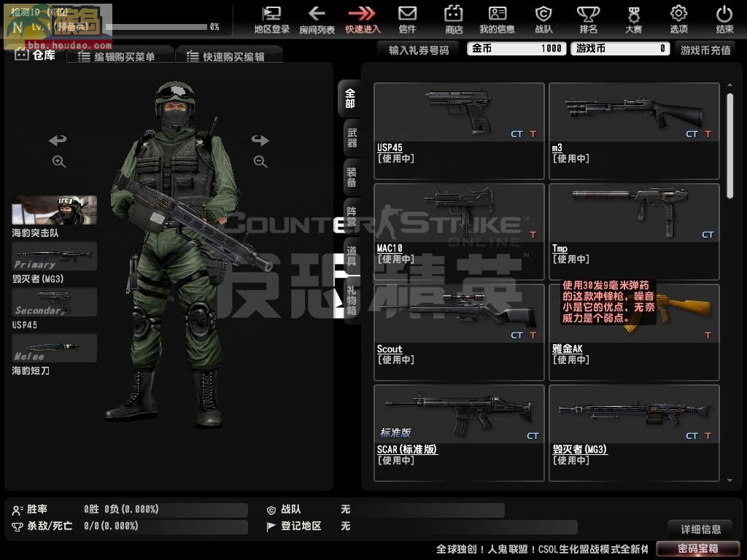This screenshot has height=560, width=747.
Task: Select 毁灭者 (MG3) inventory card
Action: 634,433
